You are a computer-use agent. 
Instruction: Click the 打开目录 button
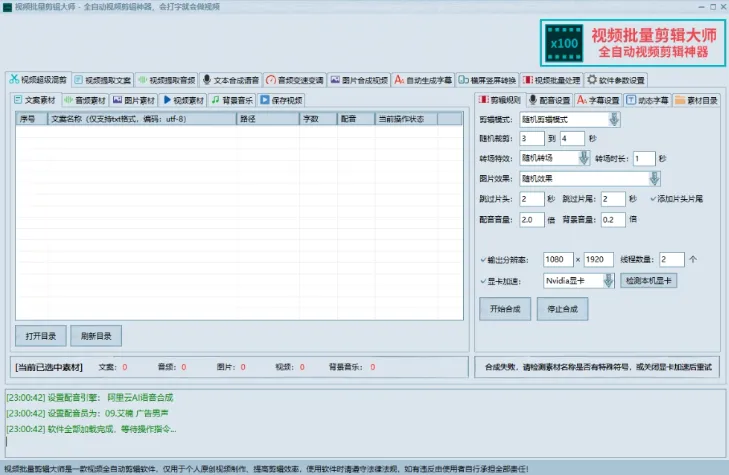41,336
